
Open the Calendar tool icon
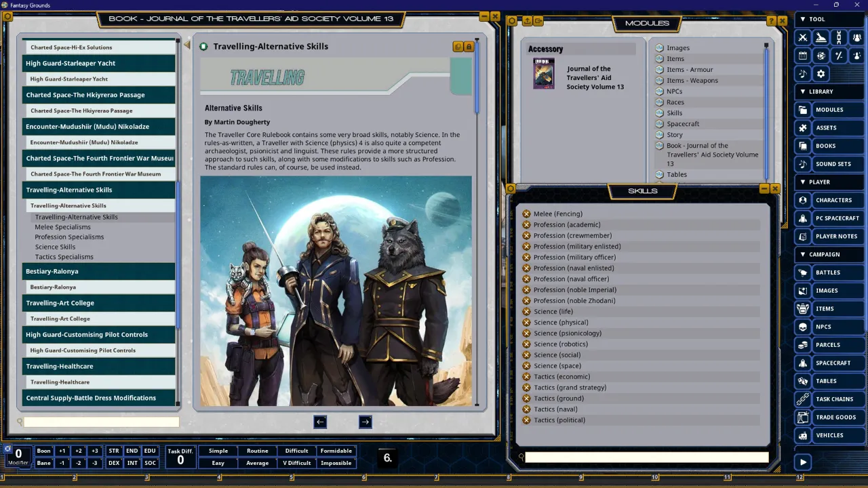pos(803,56)
